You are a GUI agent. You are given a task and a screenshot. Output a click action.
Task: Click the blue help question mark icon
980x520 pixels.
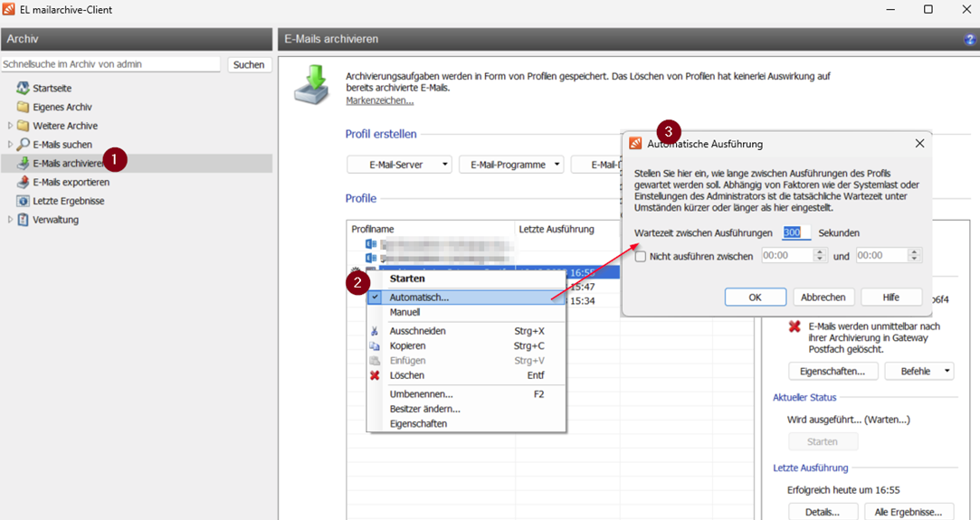970,40
